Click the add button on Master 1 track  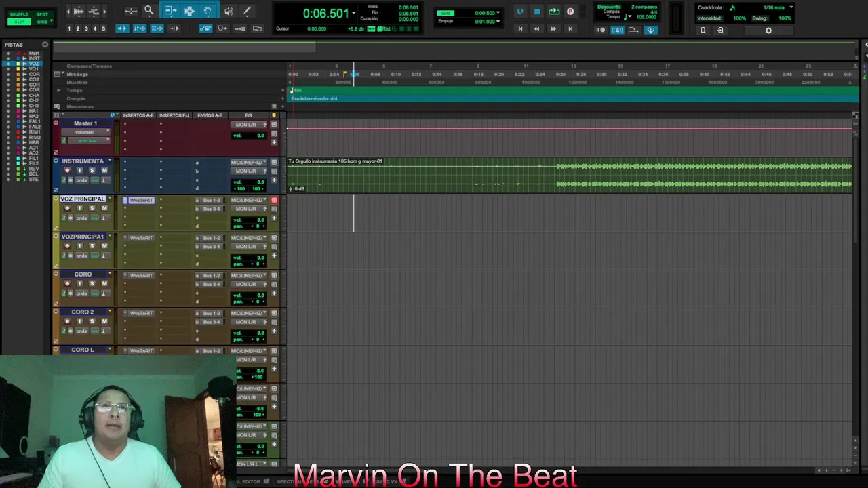274,142
